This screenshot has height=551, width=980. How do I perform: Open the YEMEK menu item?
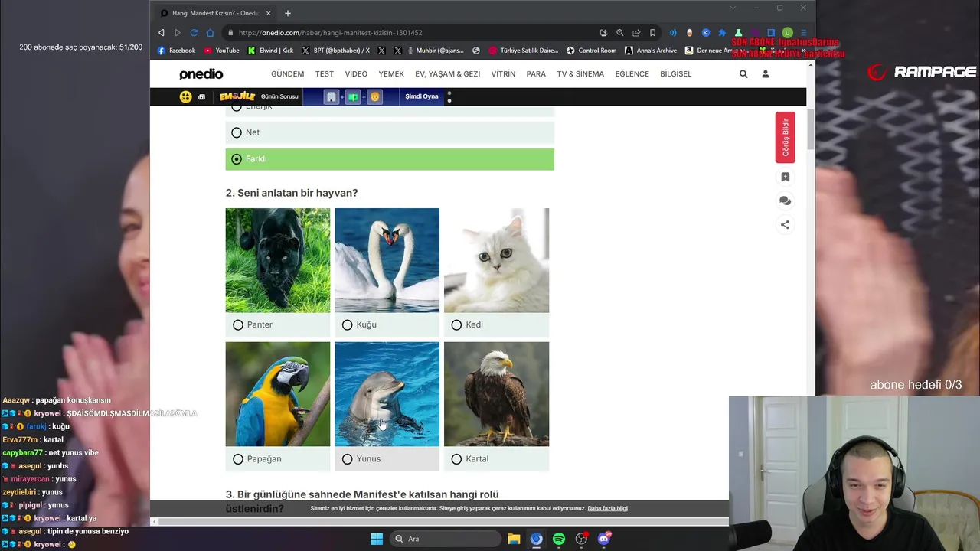tap(391, 74)
